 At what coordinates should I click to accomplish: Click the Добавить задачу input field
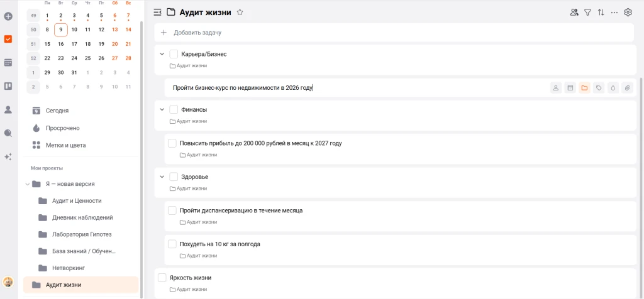314,32
